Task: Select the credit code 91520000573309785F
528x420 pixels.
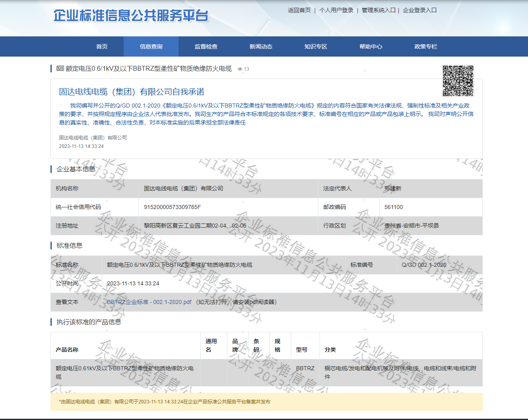Action: coord(172,207)
